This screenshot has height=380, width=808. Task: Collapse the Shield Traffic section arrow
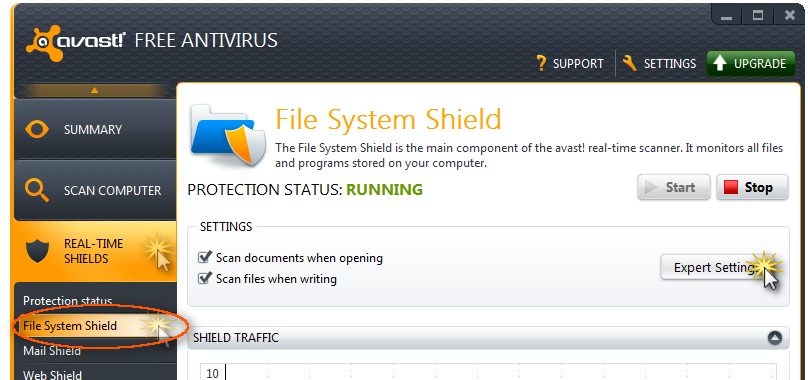[x=775, y=338]
